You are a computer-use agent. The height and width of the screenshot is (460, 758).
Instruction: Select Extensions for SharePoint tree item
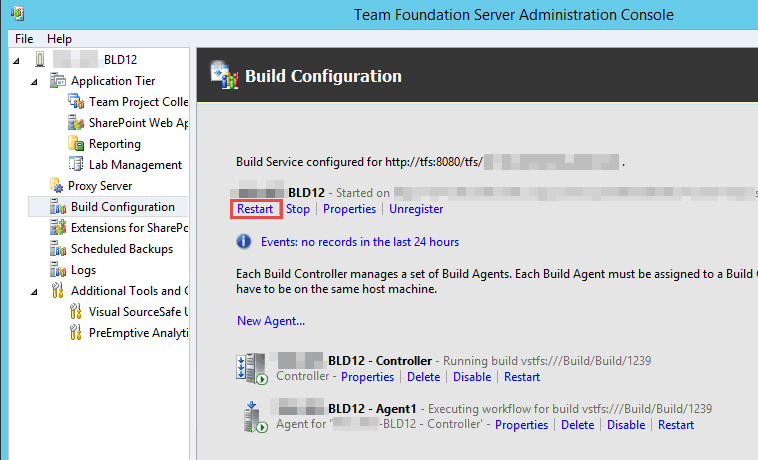(129, 228)
